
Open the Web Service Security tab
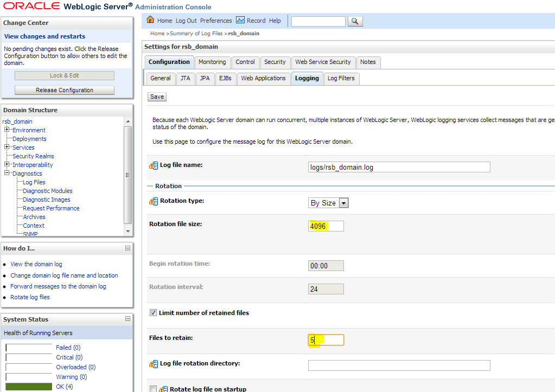323,62
